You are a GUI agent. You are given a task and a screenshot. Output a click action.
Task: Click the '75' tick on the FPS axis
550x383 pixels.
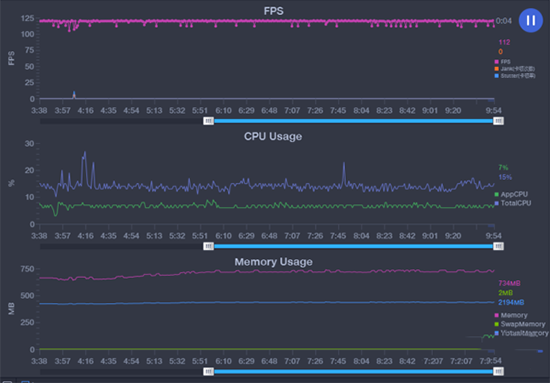click(29, 50)
